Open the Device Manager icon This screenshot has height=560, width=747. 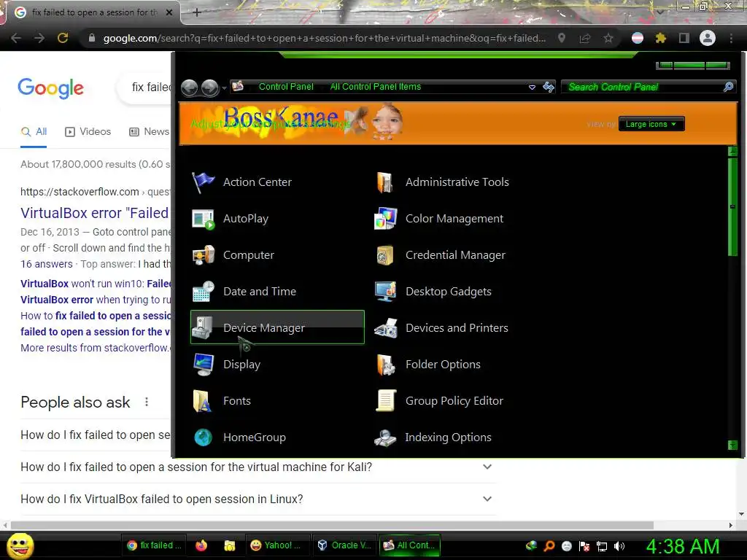tap(203, 327)
